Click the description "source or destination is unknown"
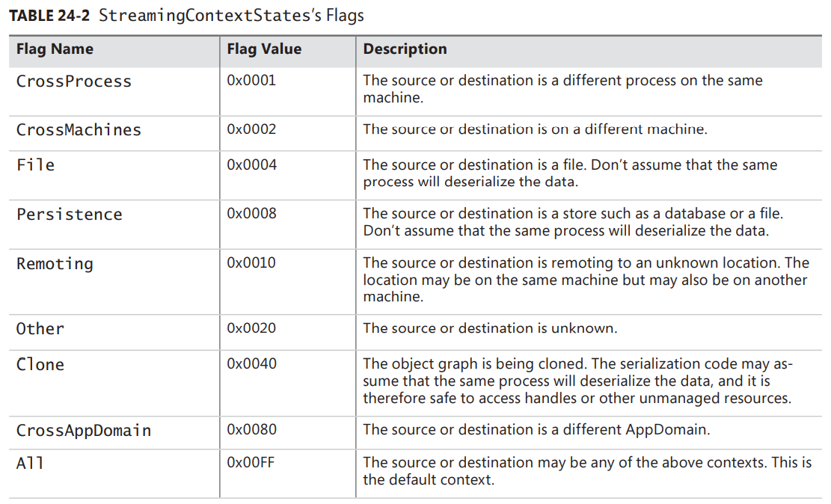 [490, 328]
